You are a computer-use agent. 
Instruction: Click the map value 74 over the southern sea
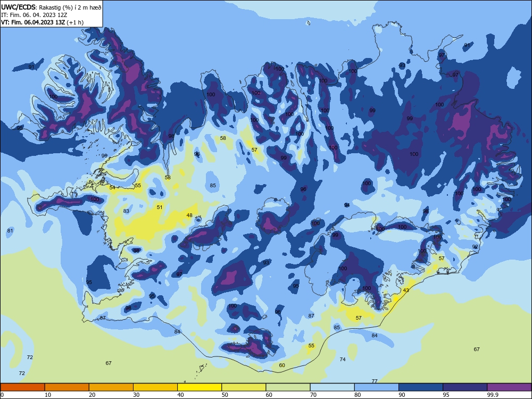(x=343, y=359)
